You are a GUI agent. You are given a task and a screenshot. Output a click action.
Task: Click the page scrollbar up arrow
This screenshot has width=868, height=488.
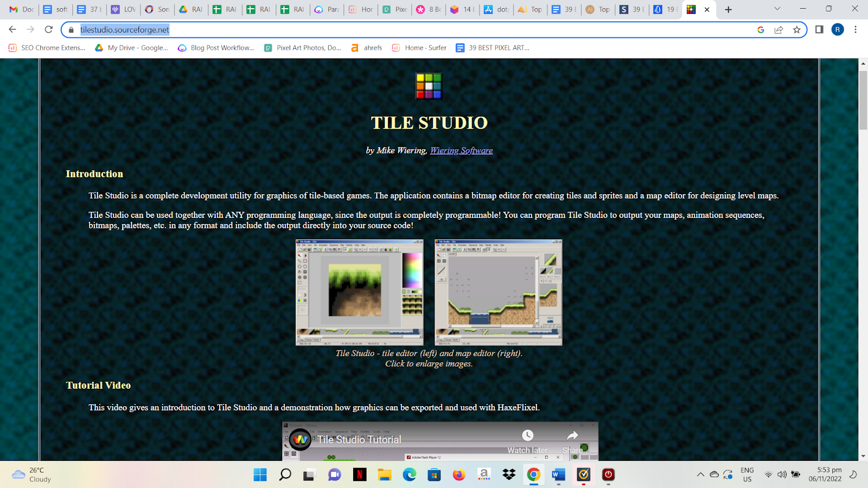(863, 63)
